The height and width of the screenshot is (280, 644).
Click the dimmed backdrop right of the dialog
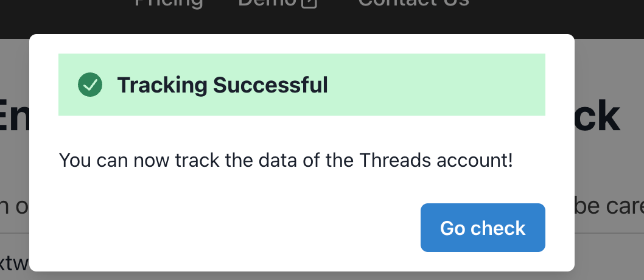(609, 164)
